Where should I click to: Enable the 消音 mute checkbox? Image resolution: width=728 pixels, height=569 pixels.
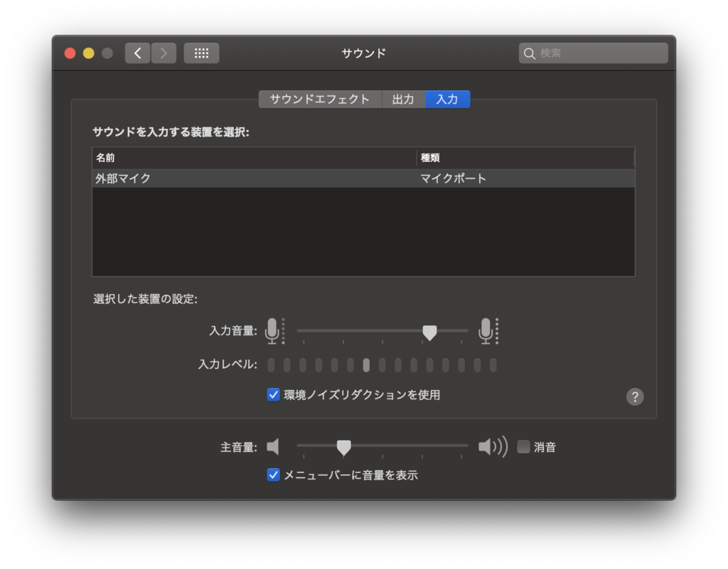click(523, 447)
